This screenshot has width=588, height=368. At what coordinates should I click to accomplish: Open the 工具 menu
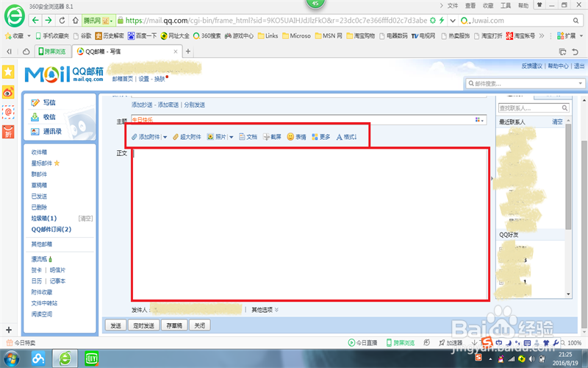[x=506, y=6]
